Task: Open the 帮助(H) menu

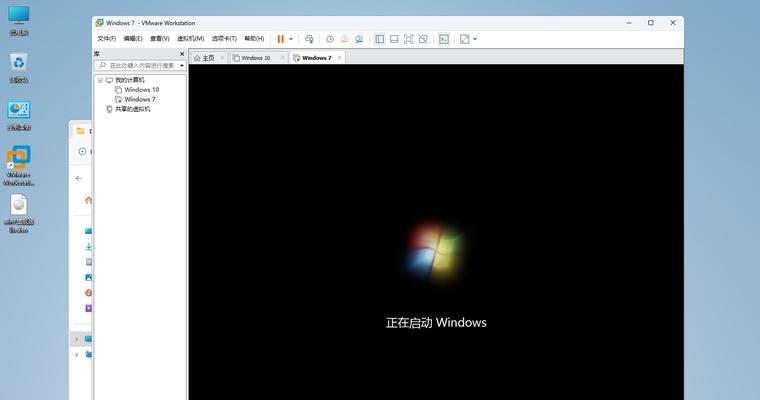Action: [x=254, y=39]
